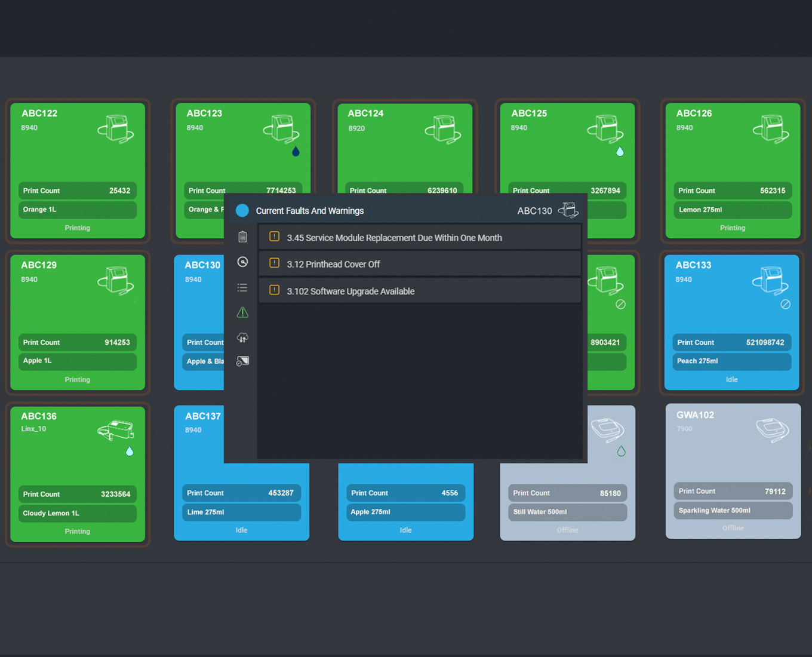
Task: Open the 3.102 Software Upgrade Available warning
Action: point(420,291)
